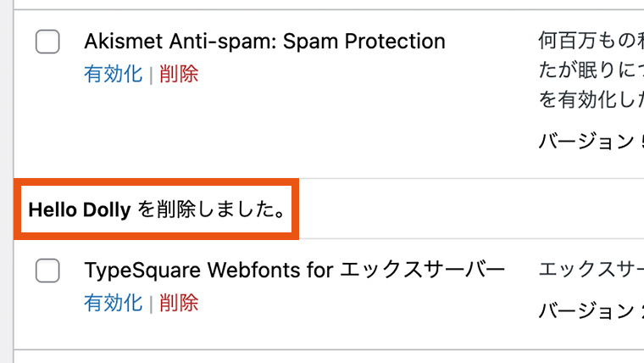
Task: Select the TypeSquare Webfonts plugin checkbox
Action: 47,271
